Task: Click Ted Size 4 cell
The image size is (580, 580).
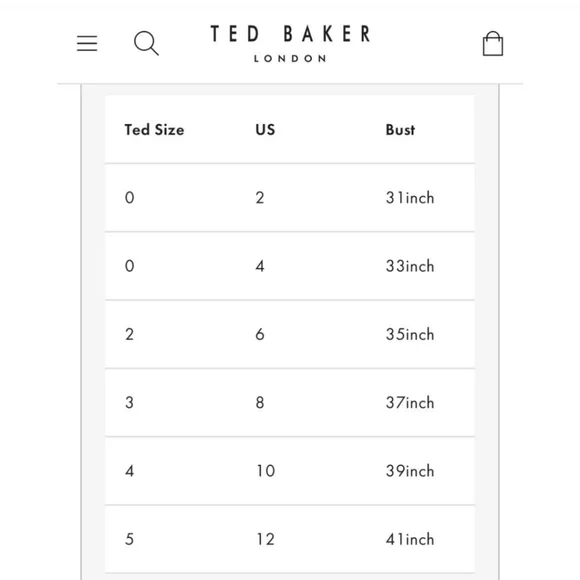Action: pyautogui.click(x=129, y=471)
